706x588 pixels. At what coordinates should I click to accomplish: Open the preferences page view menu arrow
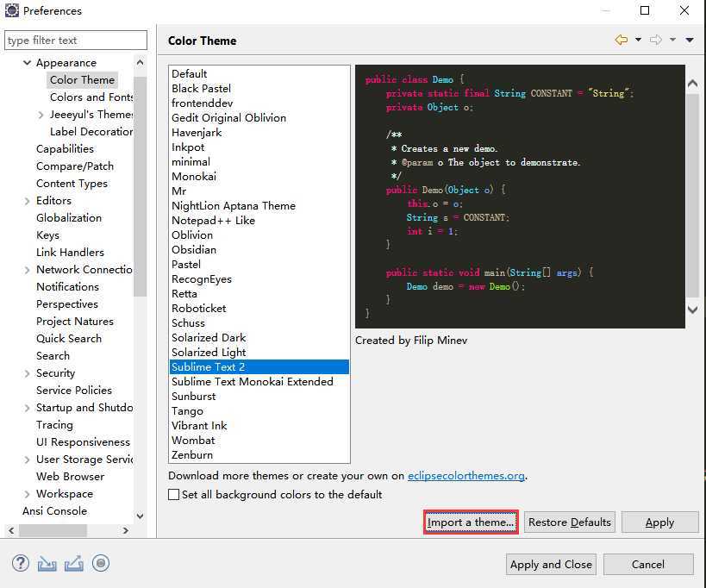[690, 40]
